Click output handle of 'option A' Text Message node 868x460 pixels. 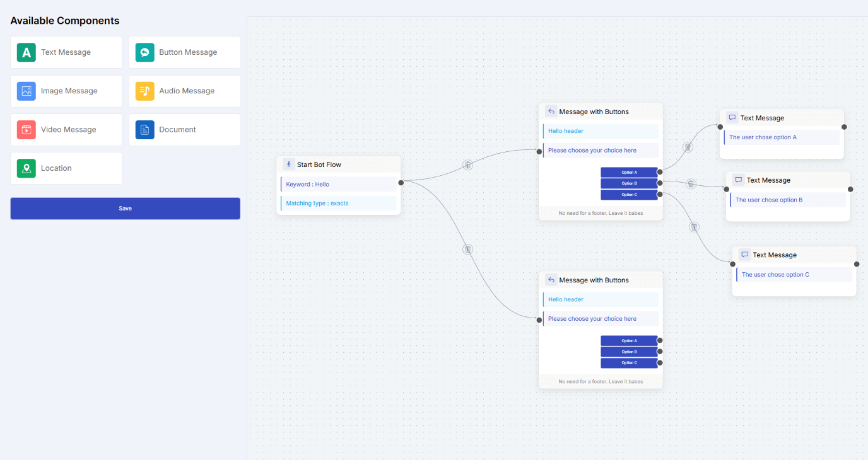[844, 127]
